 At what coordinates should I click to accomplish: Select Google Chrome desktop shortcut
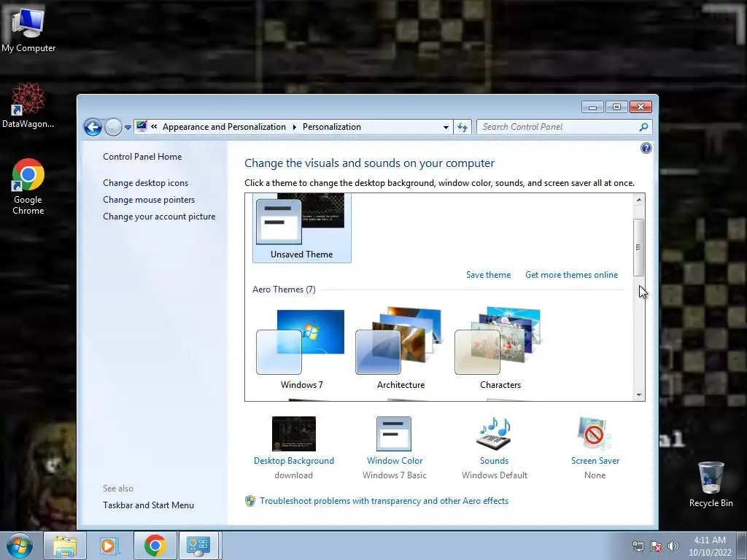(x=28, y=187)
